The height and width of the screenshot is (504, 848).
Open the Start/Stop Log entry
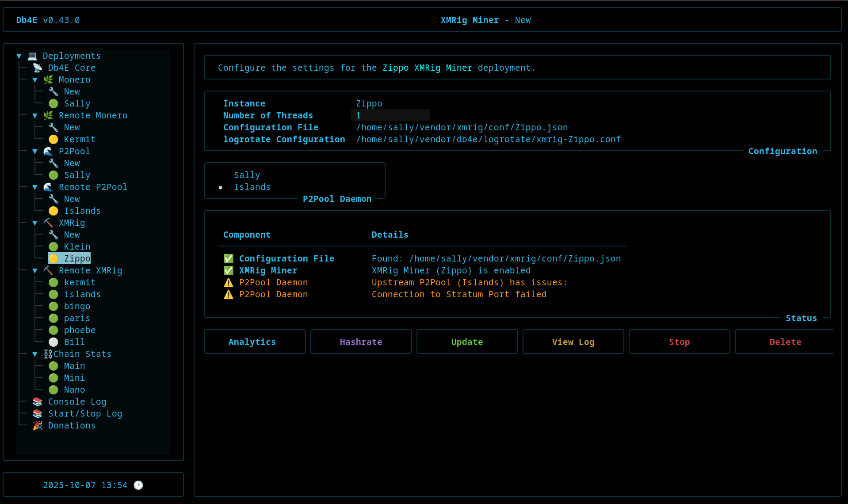[85, 413]
